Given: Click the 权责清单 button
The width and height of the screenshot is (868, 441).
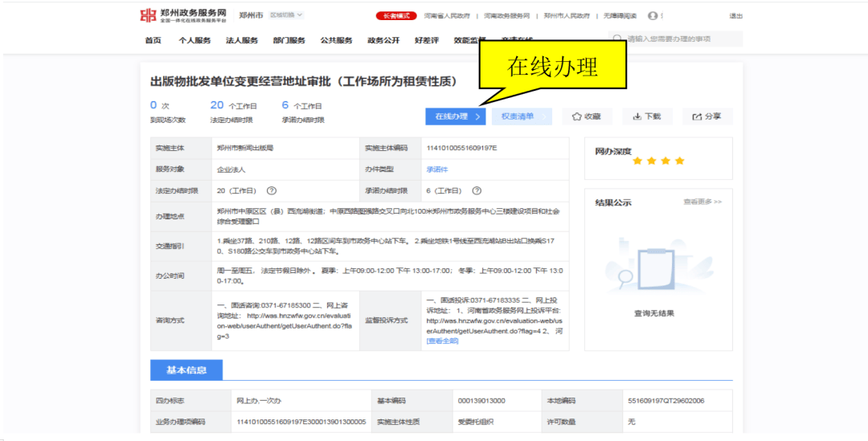Looking at the screenshot, I should tap(521, 116).
